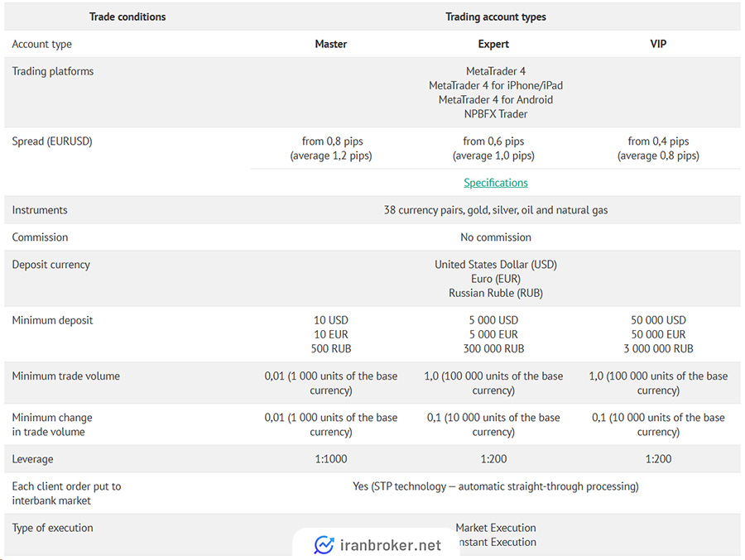Click the Instruments row label

40,210
